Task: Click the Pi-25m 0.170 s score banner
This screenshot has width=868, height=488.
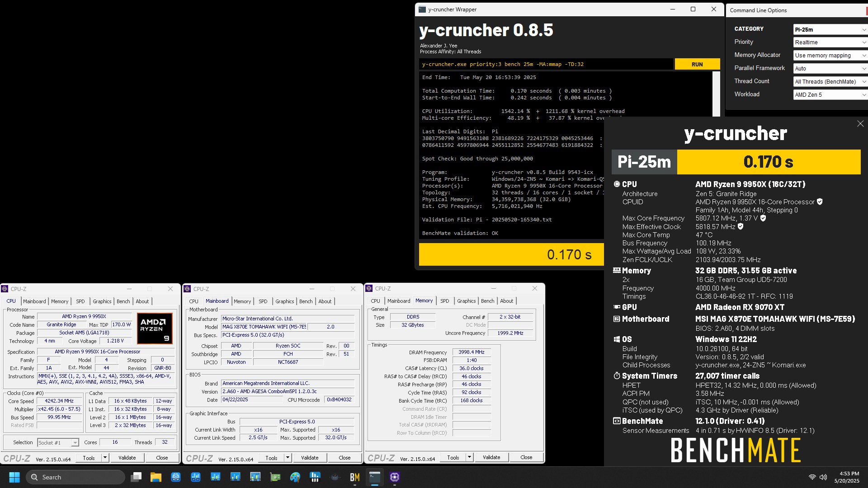Action: pyautogui.click(x=736, y=162)
